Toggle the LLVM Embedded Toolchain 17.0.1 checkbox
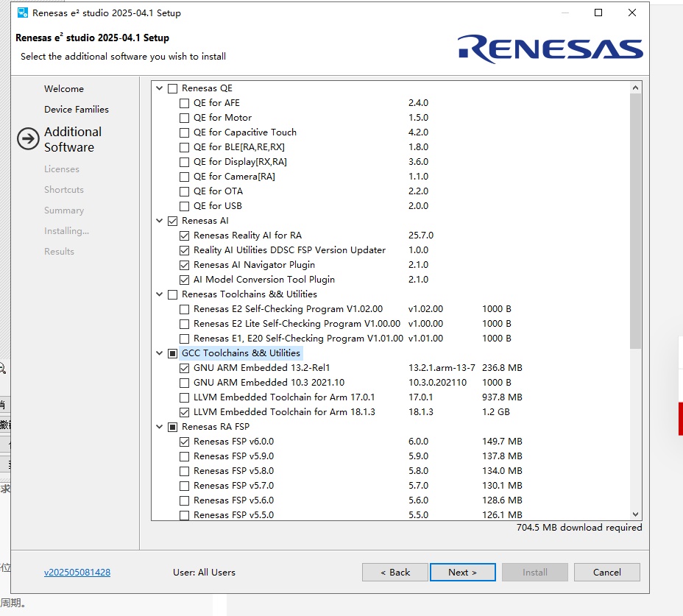 pos(184,397)
